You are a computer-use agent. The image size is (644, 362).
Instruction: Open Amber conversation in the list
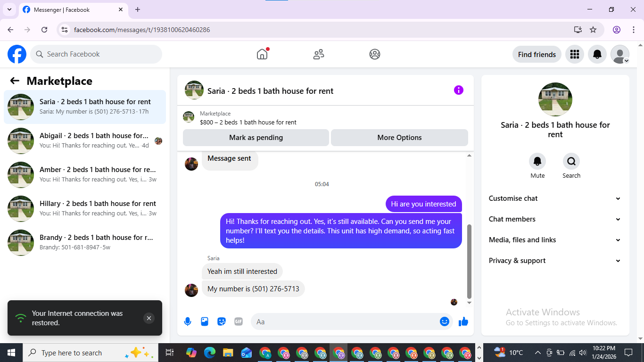tap(85, 175)
